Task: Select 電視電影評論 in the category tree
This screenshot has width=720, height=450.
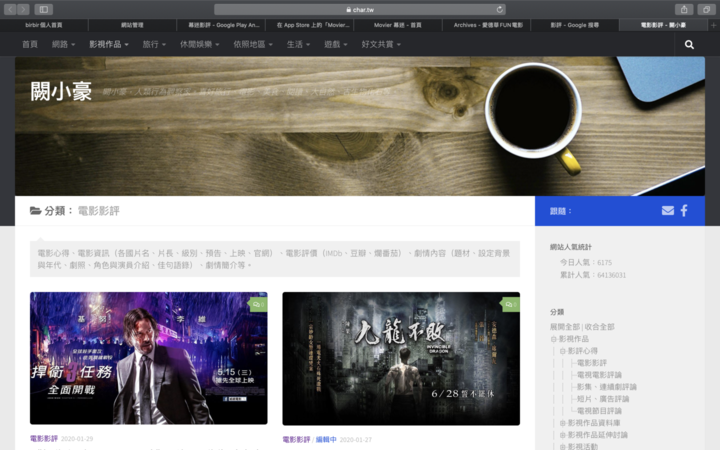Action: 599,375
